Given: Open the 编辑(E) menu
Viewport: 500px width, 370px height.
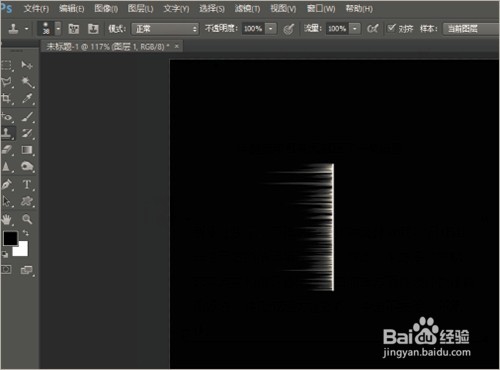Looking at the screenshot, I should click(x=71, y=9).
